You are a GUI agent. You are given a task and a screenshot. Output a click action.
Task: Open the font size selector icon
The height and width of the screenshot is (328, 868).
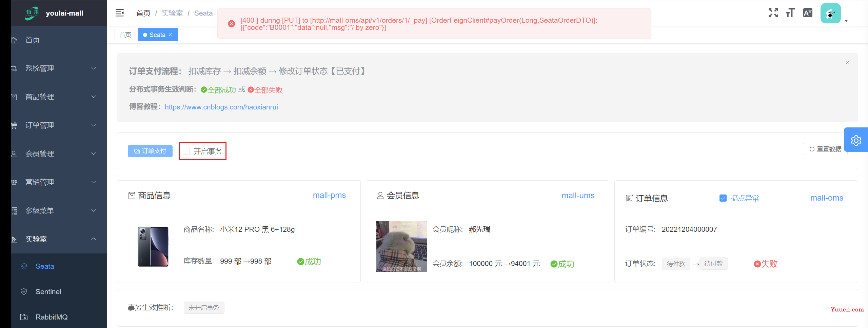790,13
